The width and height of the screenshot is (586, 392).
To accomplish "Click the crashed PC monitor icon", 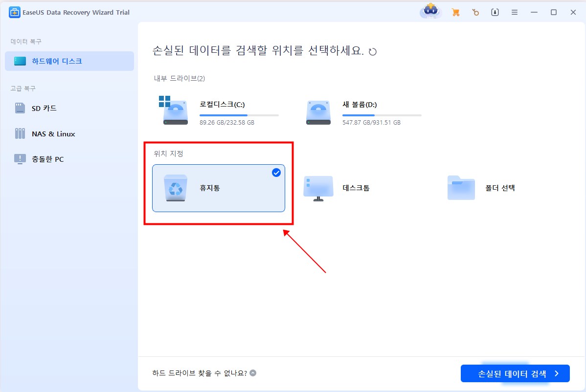I will coord(20,159).
